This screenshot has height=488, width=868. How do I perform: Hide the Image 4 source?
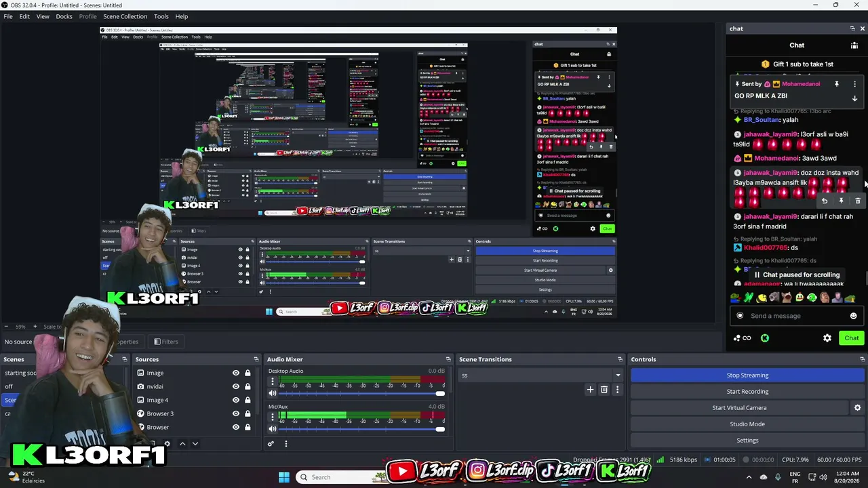(x=236, y=400)
